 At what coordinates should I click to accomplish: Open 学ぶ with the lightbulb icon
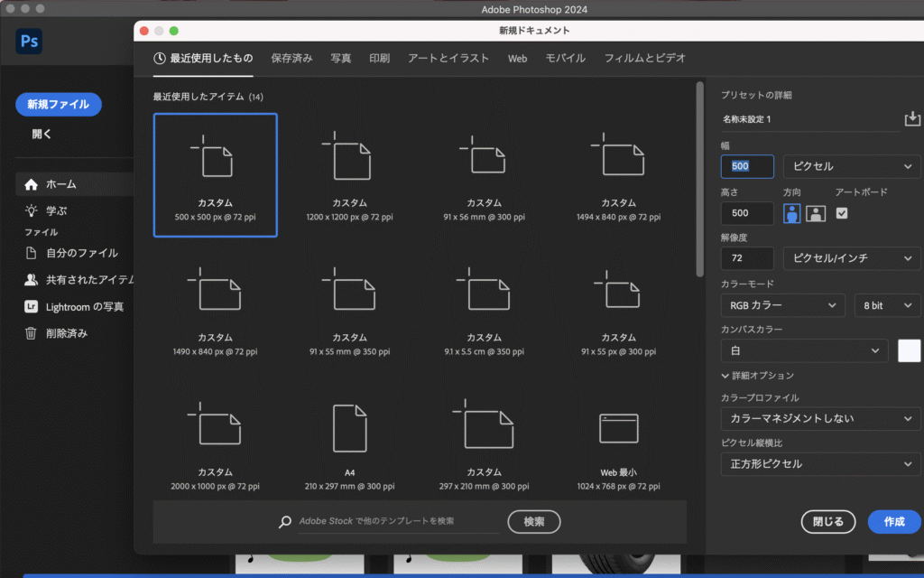pos(56,210)
